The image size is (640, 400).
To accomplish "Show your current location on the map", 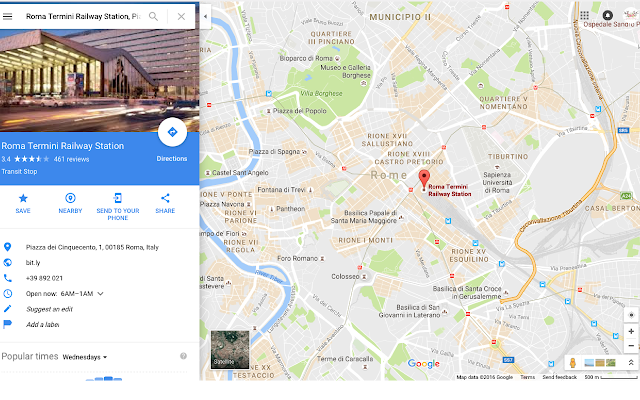I will point(631,315).
